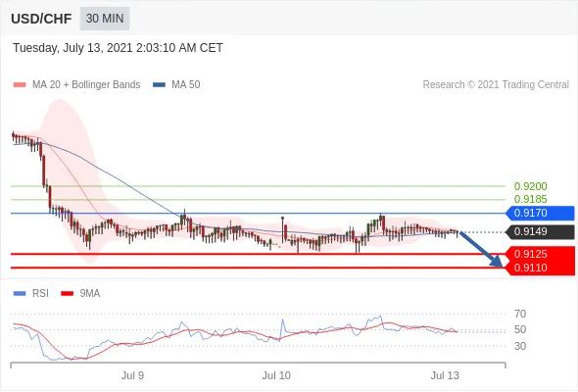The width and height of the screenshot is (578, 392).
Task: Toggle the RSI legend swatch
Action: point(20,294)
